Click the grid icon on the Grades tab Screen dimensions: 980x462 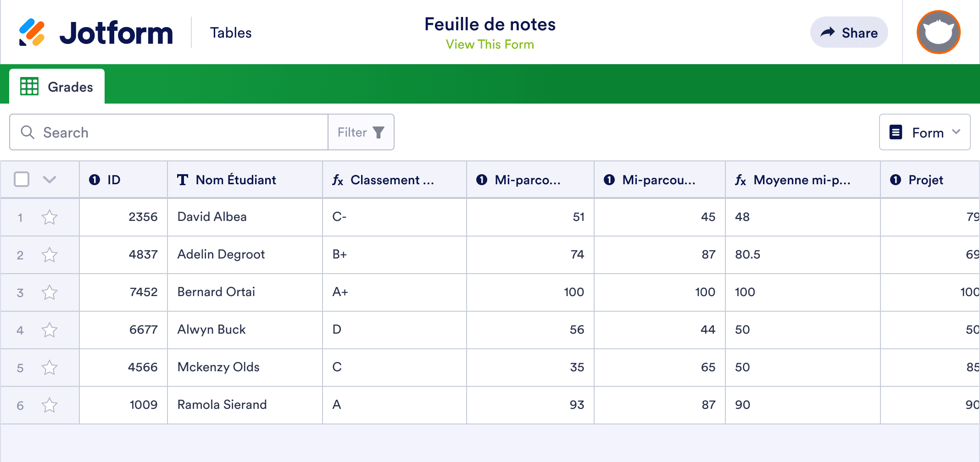coord(29,86)
